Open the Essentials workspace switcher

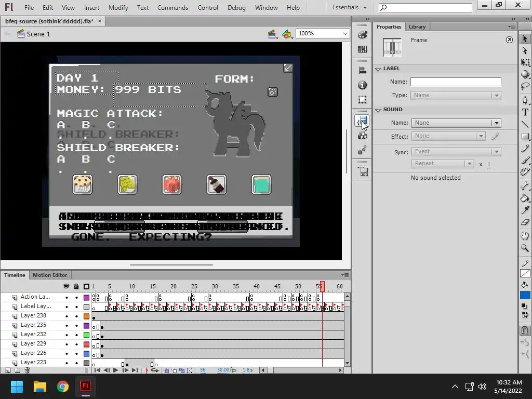point(349,7)
